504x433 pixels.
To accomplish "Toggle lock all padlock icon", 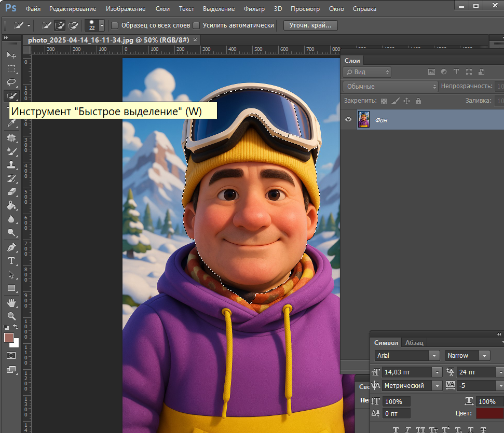I will [x=418, y=101].
